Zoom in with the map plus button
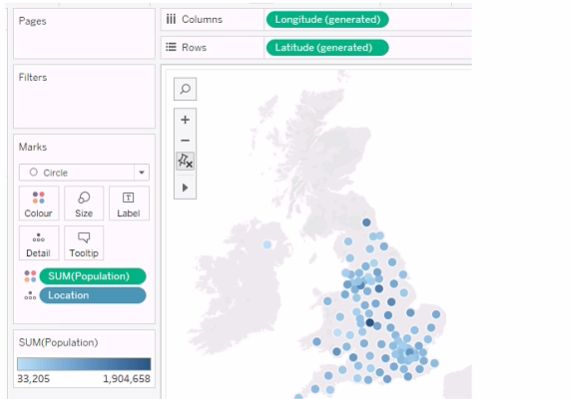The image size is (571, 399). 185,120
